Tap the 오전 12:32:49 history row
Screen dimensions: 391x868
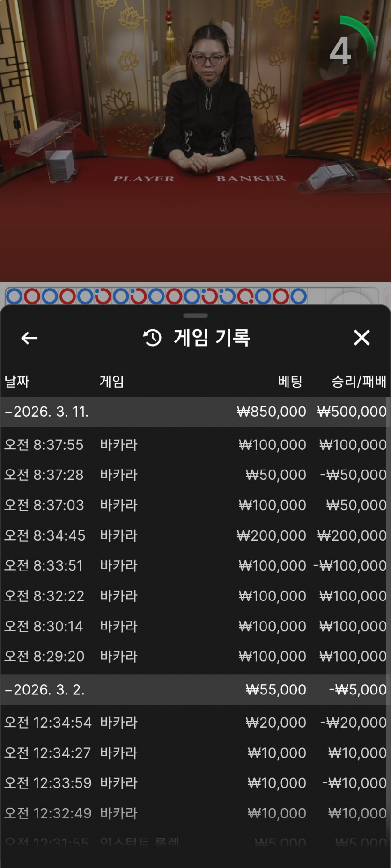click(195, 813)
